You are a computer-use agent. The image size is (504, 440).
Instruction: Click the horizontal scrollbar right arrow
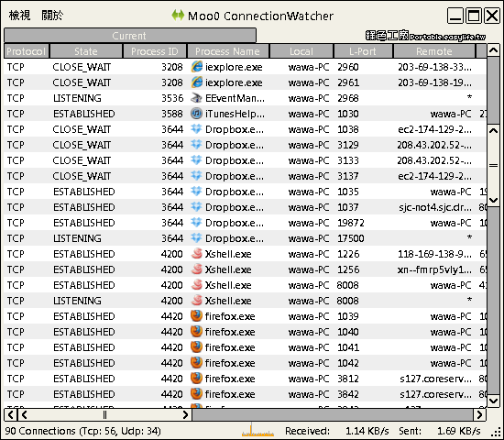pyautogui.click(x=479, y=415)
